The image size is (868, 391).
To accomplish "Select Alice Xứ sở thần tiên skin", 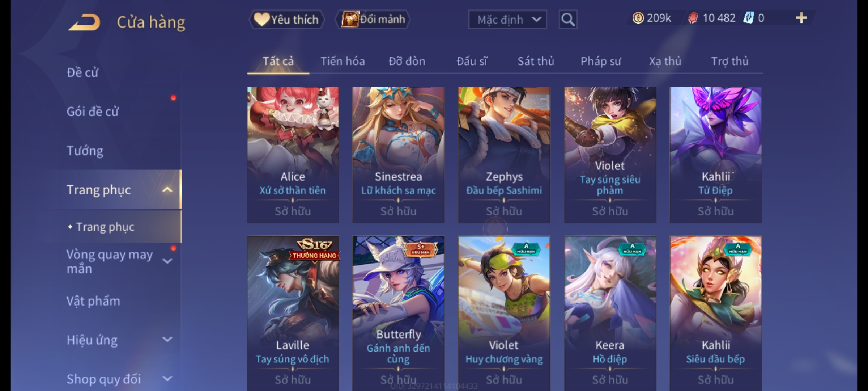I will tap(293, 155).
